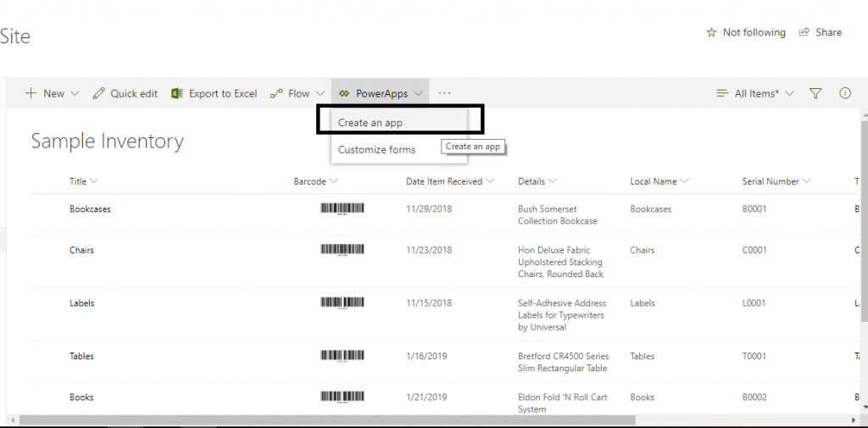Click the Flow icon in the command bar
This screenshot has width=868, height=428.
point(276,93)
